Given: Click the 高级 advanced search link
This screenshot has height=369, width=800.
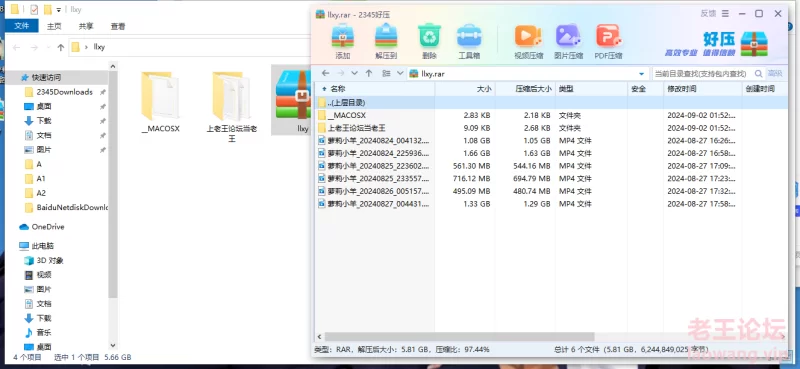Looking at the screenshot, I should [x=774, y=73].
